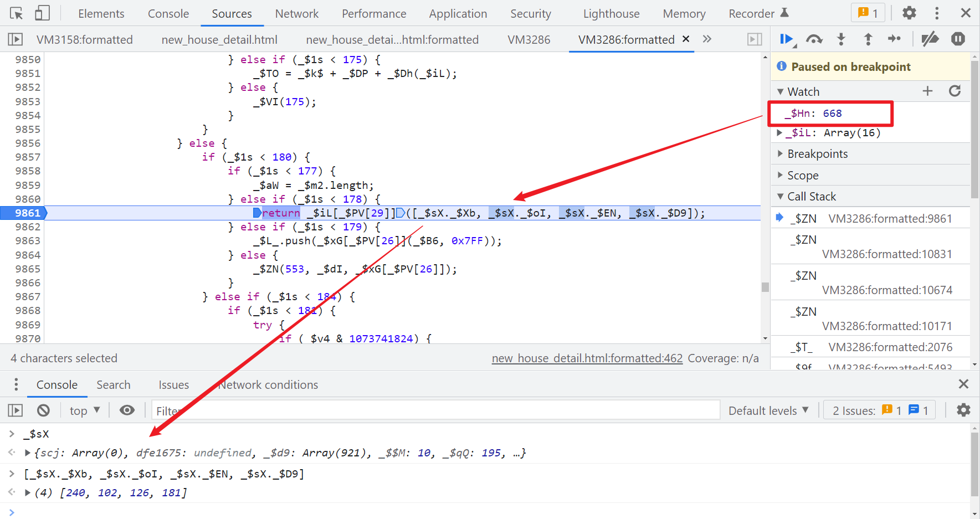Switch to the Console panel tab

[x=168, y=13]
